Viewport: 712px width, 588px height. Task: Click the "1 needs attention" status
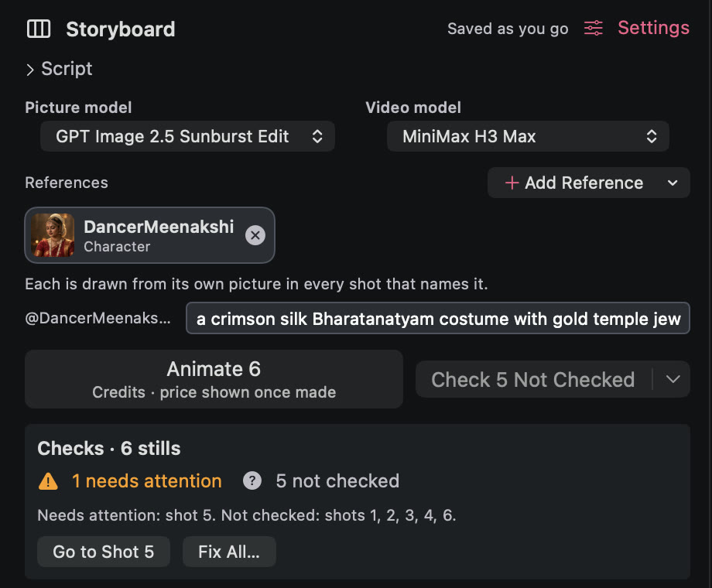[x=147, y=481]
